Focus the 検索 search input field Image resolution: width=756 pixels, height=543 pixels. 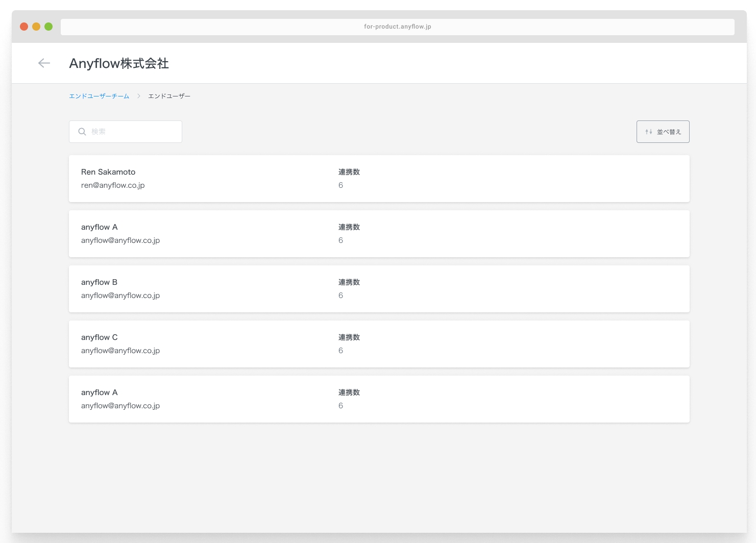pyautogui.click(x=133, y=132)
